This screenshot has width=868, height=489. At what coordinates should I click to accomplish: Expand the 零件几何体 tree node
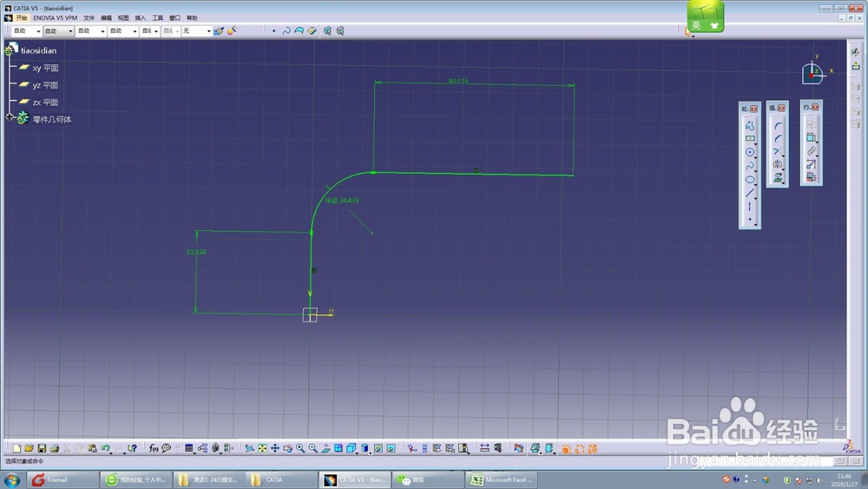(x=10, y=117)
